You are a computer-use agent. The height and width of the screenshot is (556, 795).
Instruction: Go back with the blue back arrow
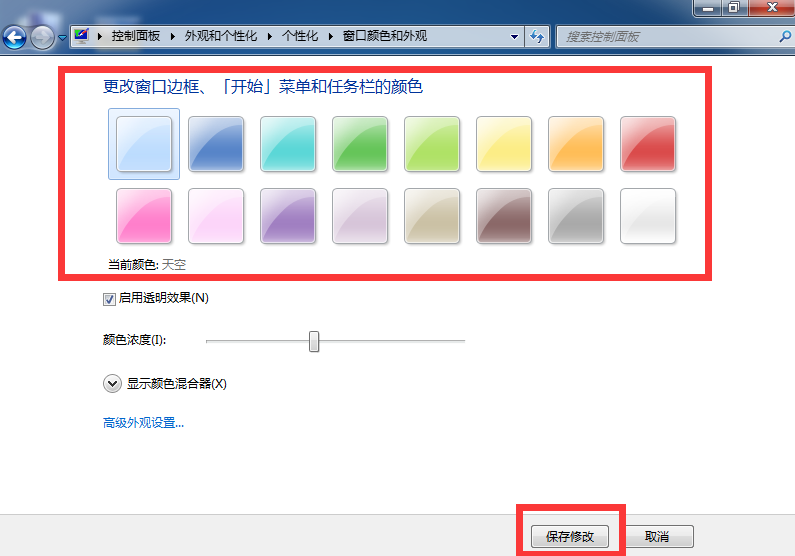[14, 37]
